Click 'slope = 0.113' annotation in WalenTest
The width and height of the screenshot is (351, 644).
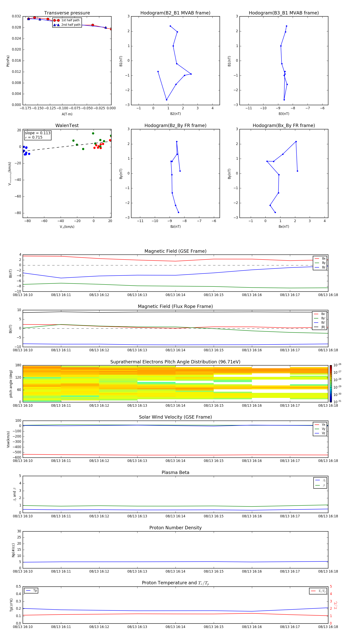tap(38, 133)
